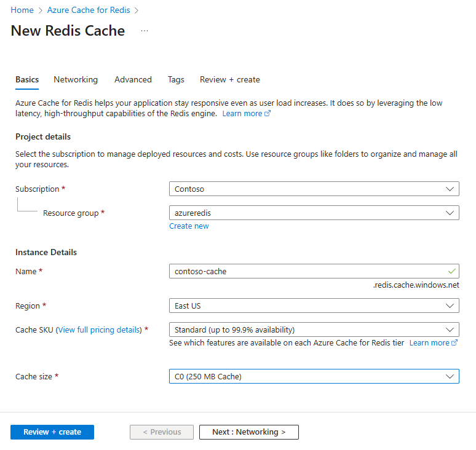Open the Azure Cache for Redis breadcrumb link
Screen dimensions: 476x450
coord(89,10)
